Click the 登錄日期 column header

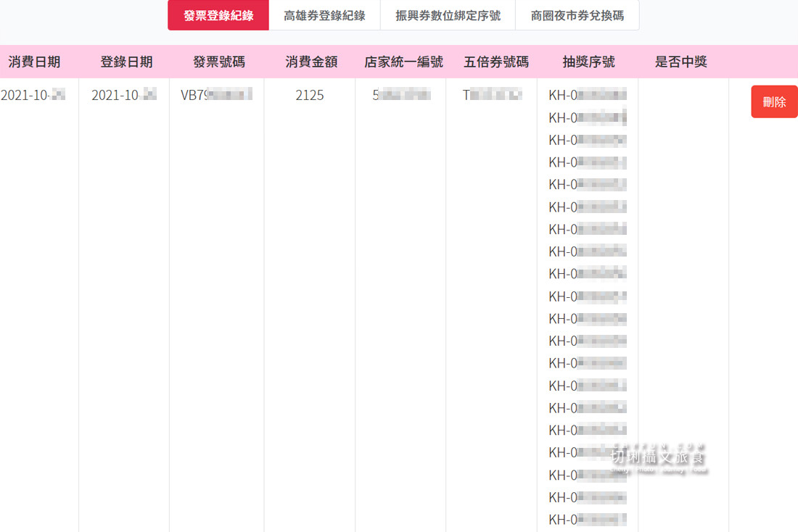click(x=126, y=62)
